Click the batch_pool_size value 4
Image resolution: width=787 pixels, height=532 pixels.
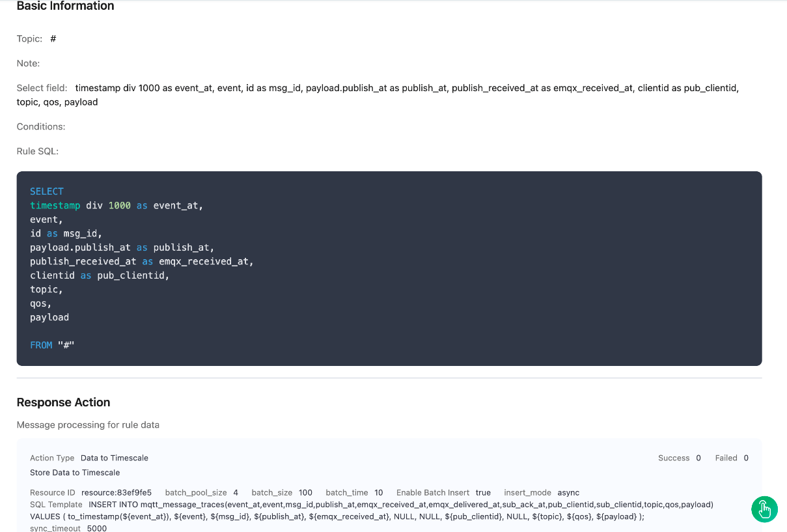click(236, 492)
